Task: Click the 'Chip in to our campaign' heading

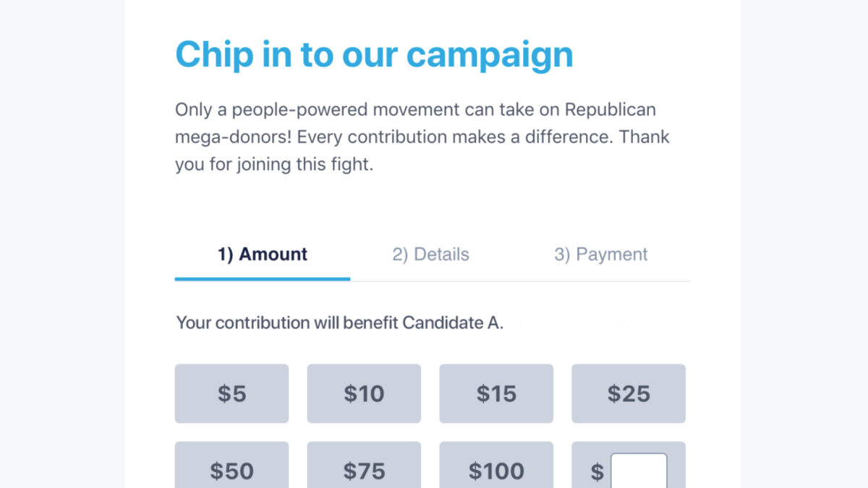Action: [374, 54]
